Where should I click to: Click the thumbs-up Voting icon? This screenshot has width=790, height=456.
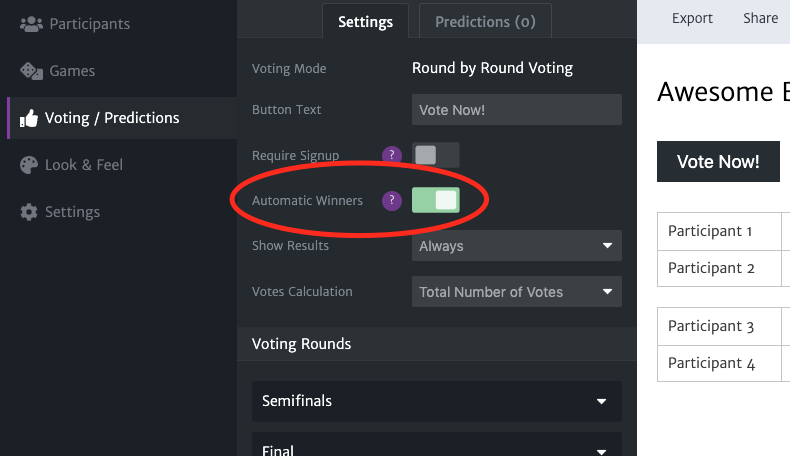coord(29,118)
